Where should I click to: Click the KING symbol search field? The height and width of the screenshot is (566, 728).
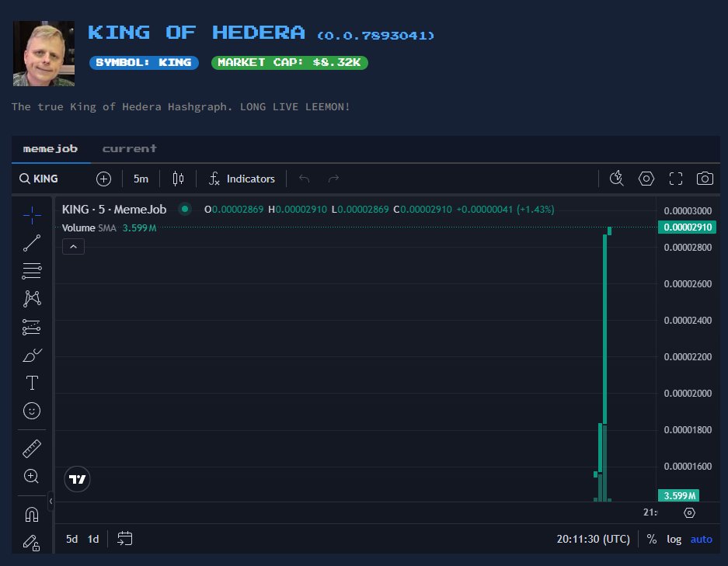pyautogui.click(x=38, y=179)
